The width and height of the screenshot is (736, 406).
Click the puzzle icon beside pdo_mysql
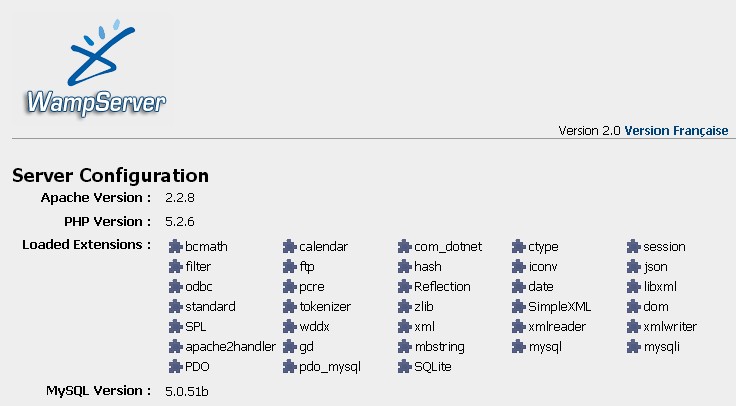tap(290, 367)
